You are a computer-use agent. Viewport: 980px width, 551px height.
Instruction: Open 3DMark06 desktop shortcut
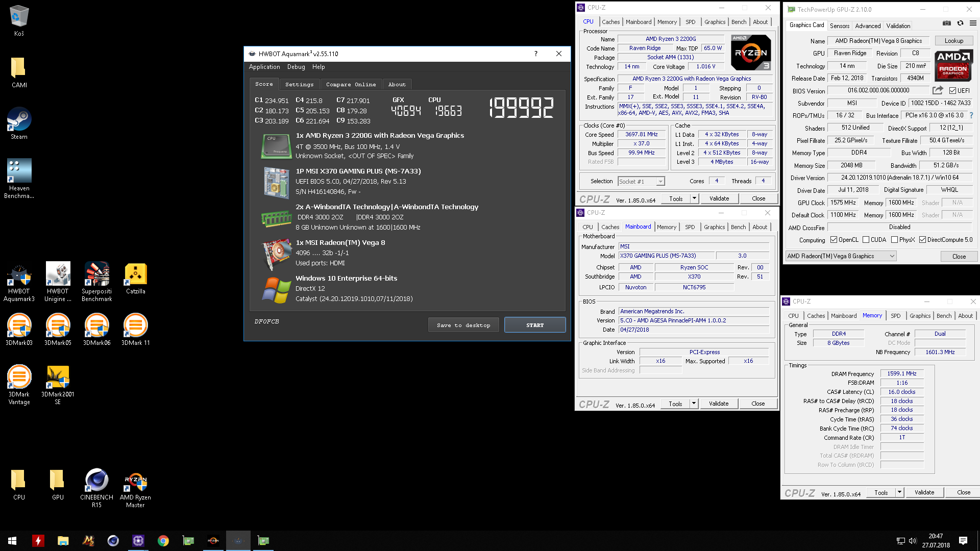pos(96,330)
